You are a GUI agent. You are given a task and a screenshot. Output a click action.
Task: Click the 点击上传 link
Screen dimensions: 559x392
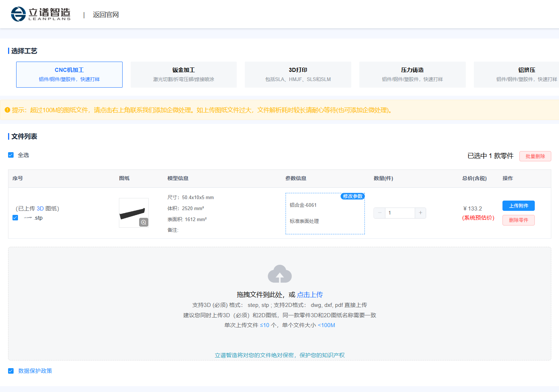click(310, 294)
